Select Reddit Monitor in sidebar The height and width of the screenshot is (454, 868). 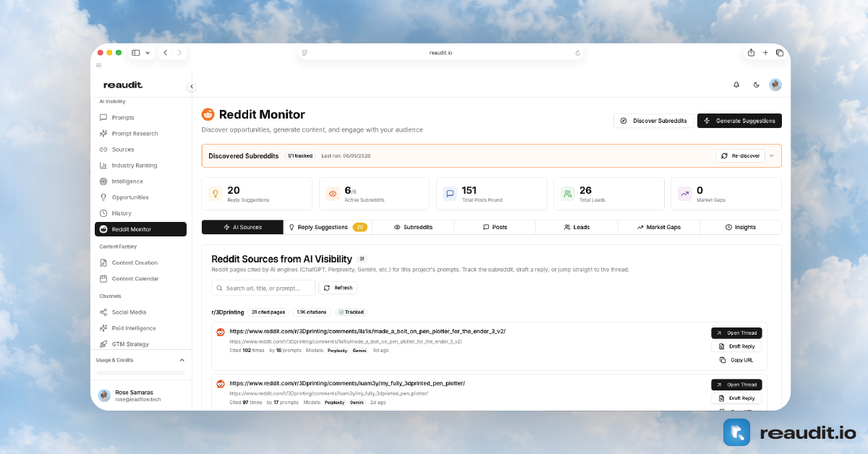pyautogui.click(x=140, y=229)
